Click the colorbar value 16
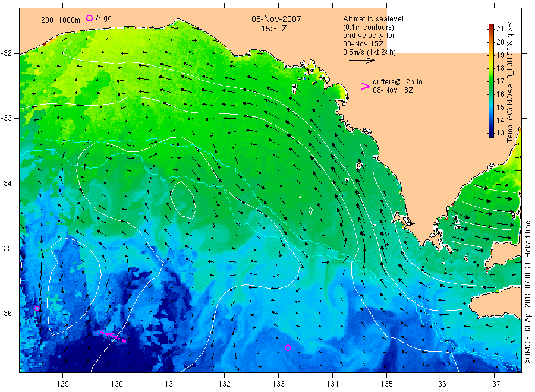535x392 pixels. (x=500, y=94)
